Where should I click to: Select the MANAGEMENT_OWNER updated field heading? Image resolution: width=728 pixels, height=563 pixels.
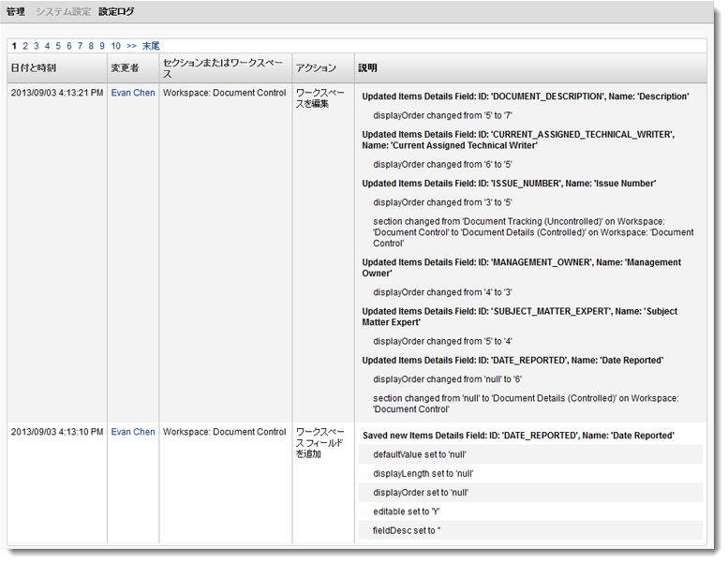pos(521,268)
